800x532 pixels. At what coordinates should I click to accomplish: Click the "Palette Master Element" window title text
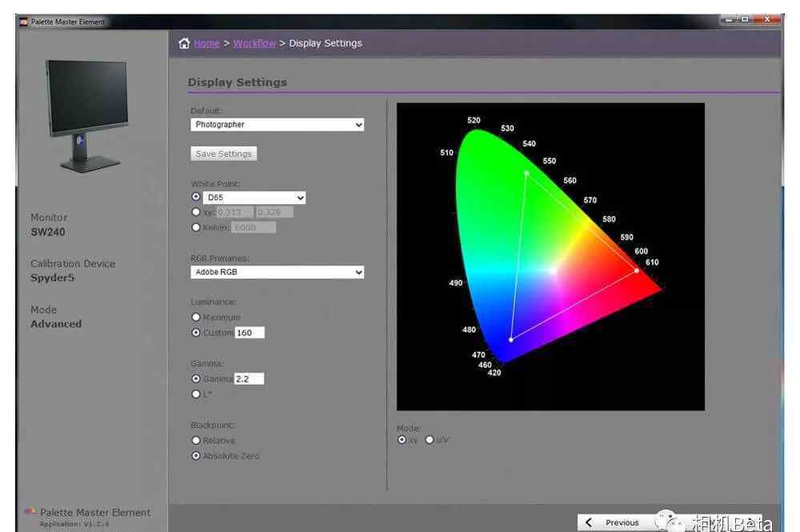click(67, 22)
